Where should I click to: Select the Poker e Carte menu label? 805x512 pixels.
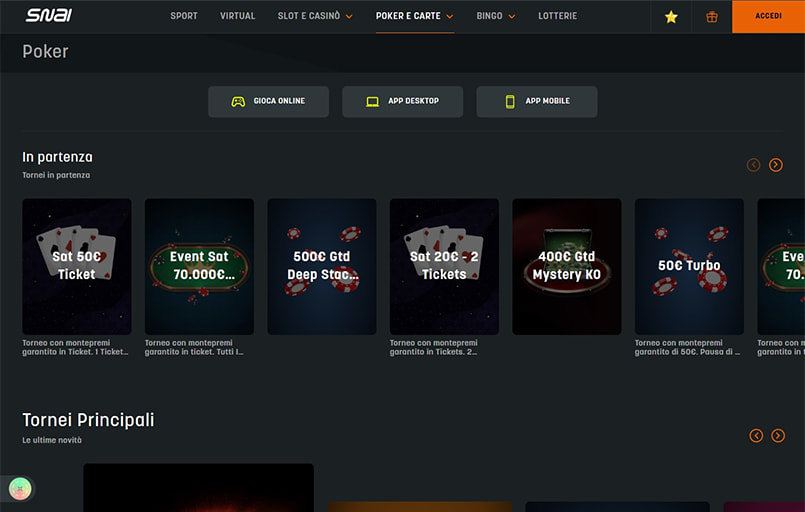pos(408,16)
